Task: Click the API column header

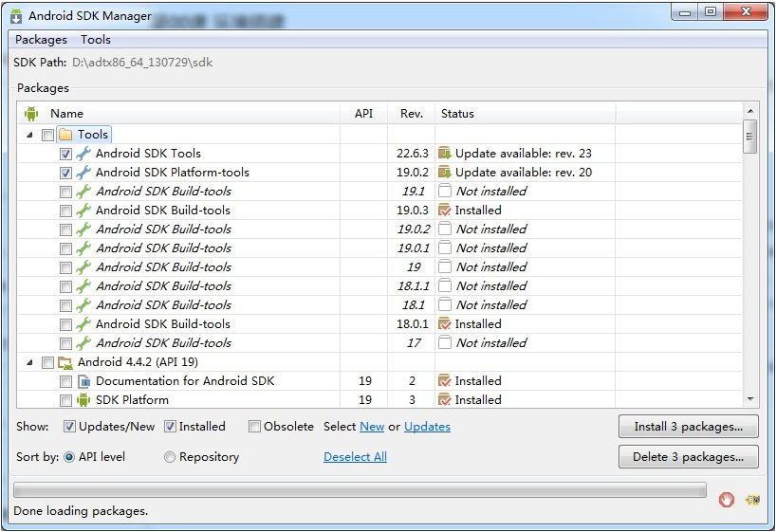Action: point(363,114)
